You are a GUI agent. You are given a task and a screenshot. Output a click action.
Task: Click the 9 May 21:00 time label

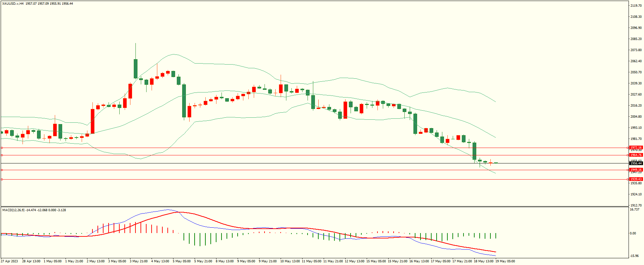pos(268,261)
